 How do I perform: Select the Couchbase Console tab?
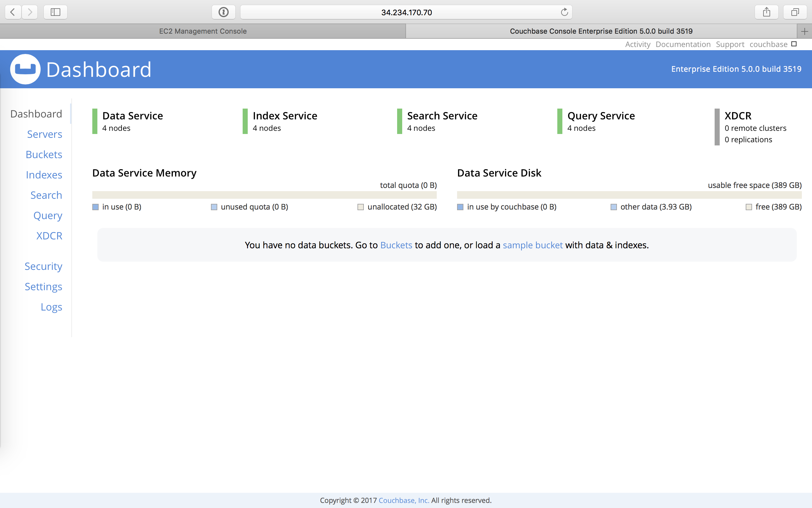(x=601, y=31)
